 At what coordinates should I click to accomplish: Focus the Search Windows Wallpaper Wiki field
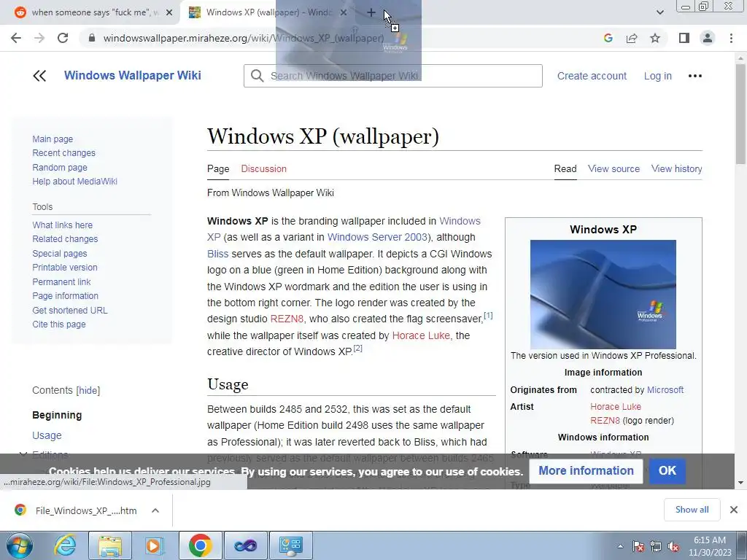pos(392,76)
